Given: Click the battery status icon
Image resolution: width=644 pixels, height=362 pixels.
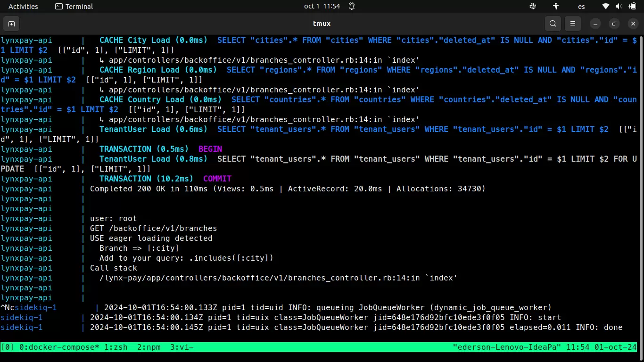Looking at the screenshot, I should tap(632, 6).
